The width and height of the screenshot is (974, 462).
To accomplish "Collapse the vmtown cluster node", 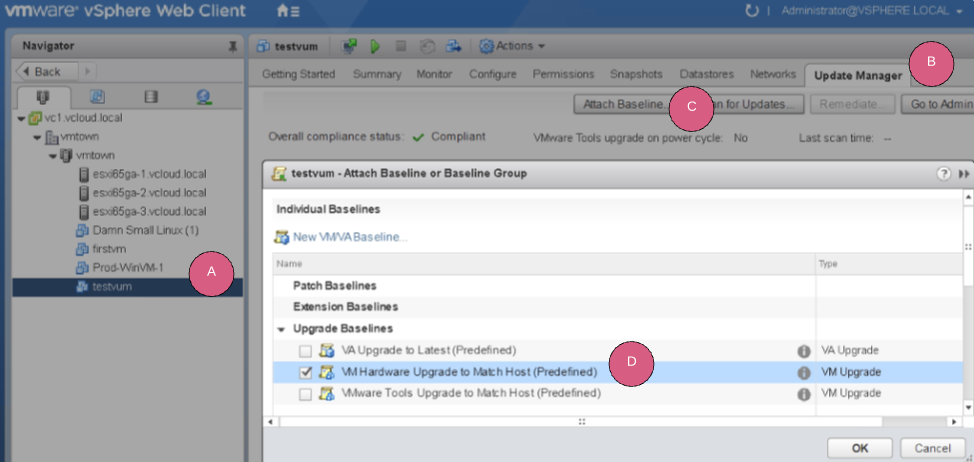I will tap(53, 155).
